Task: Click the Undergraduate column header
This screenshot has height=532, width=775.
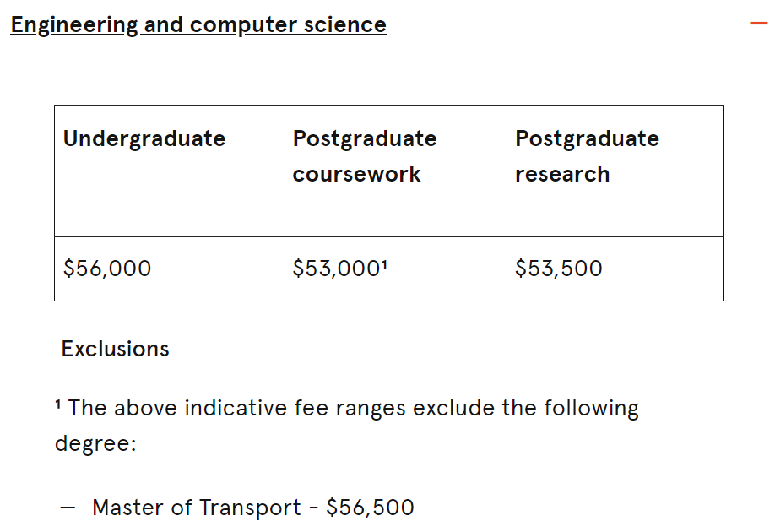Action: pyautogui.click(x=144, y=138)
